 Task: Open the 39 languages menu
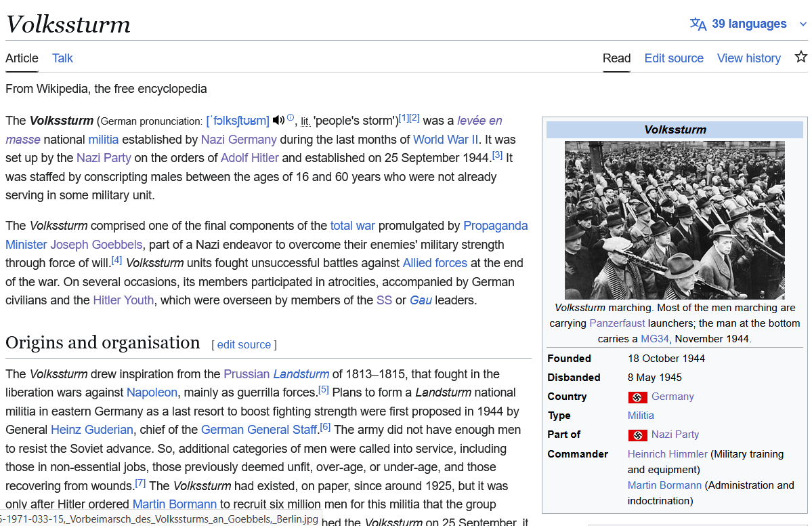pyautogui.click(x=749, y=24)
